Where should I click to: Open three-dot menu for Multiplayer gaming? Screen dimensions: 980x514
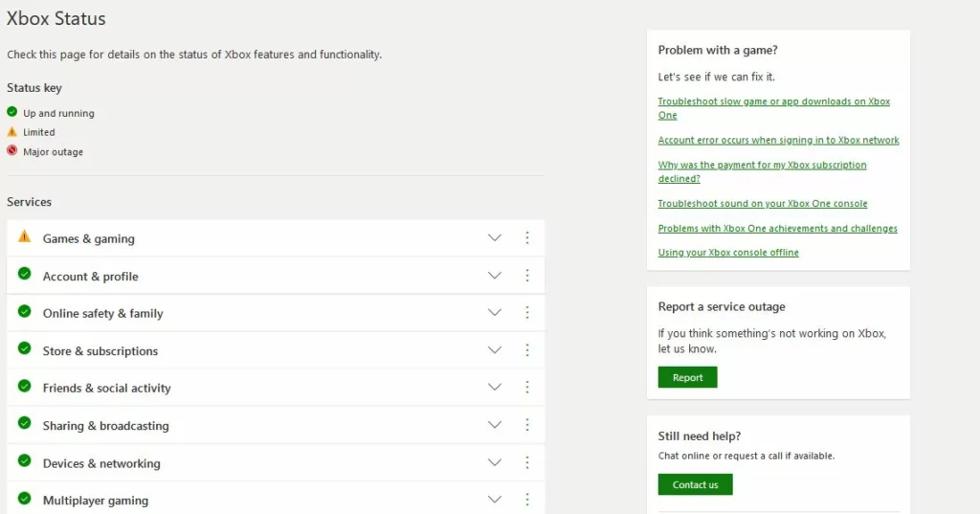(527, 499)
